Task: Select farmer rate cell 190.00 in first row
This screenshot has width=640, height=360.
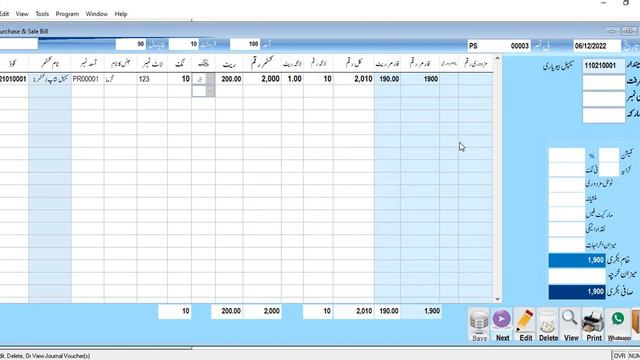Action: 387,79
